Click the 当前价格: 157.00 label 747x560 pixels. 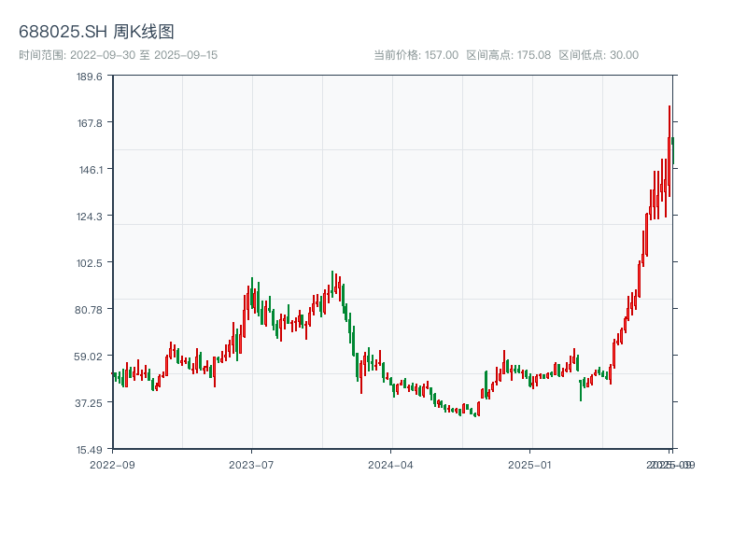tap(416, 55)
